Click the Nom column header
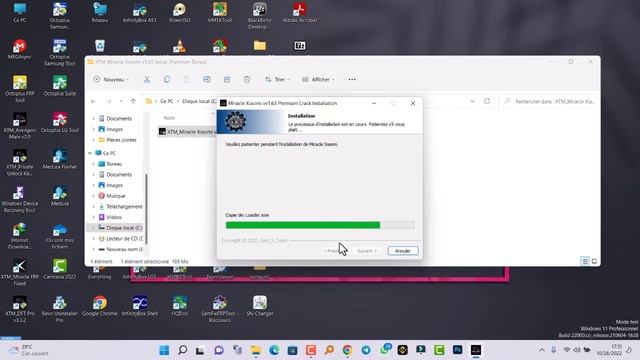 coord(169,118)
